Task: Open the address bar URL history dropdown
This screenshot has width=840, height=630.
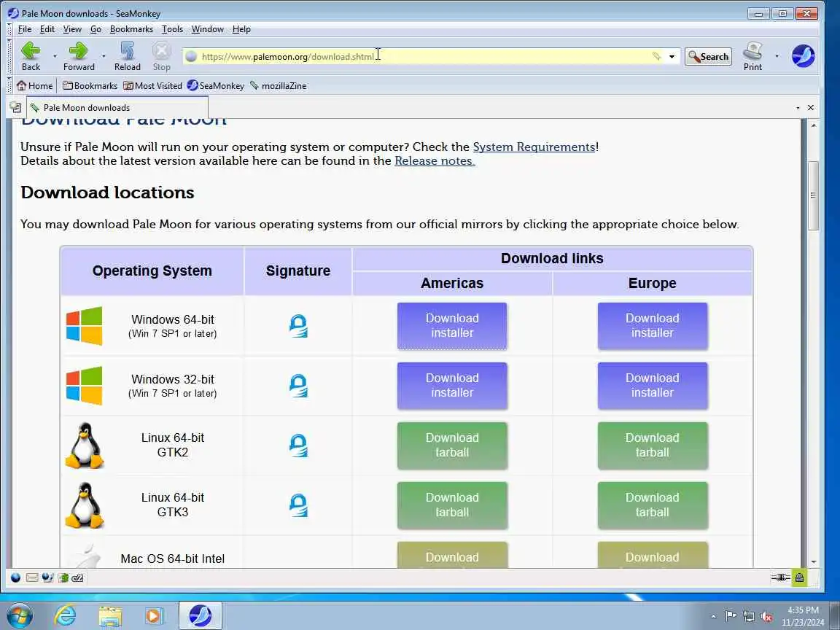Action: point(672,56)
